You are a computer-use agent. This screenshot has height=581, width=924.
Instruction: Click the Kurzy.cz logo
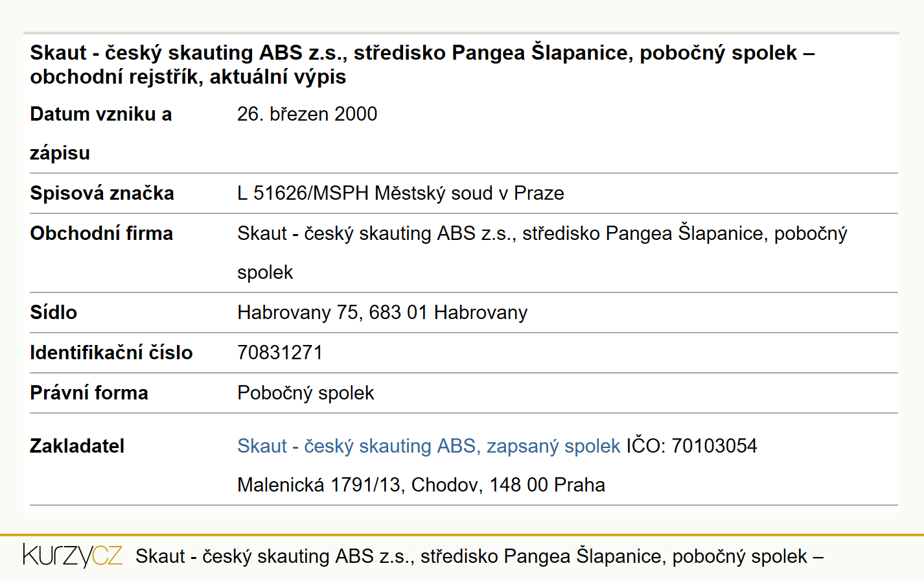click(x=73, y=556)
